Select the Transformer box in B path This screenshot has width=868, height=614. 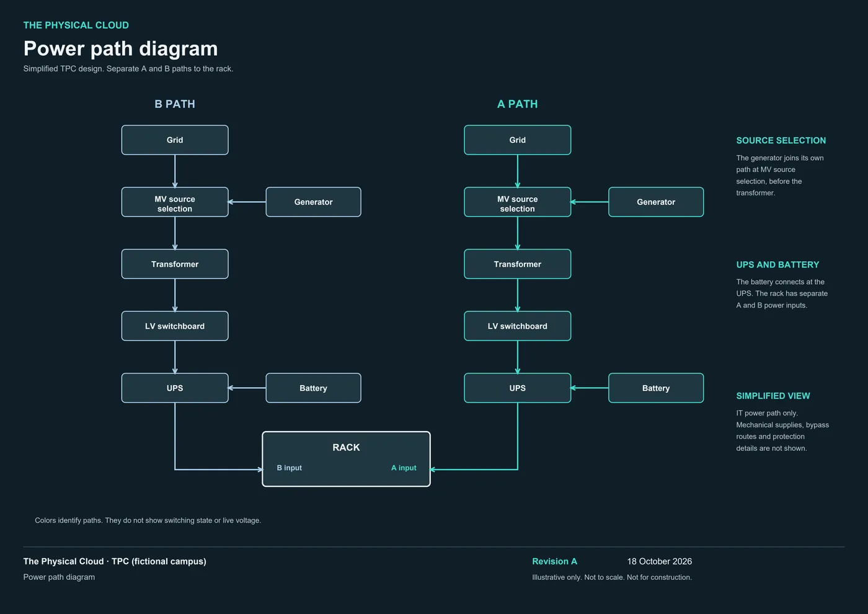(175, 264)
